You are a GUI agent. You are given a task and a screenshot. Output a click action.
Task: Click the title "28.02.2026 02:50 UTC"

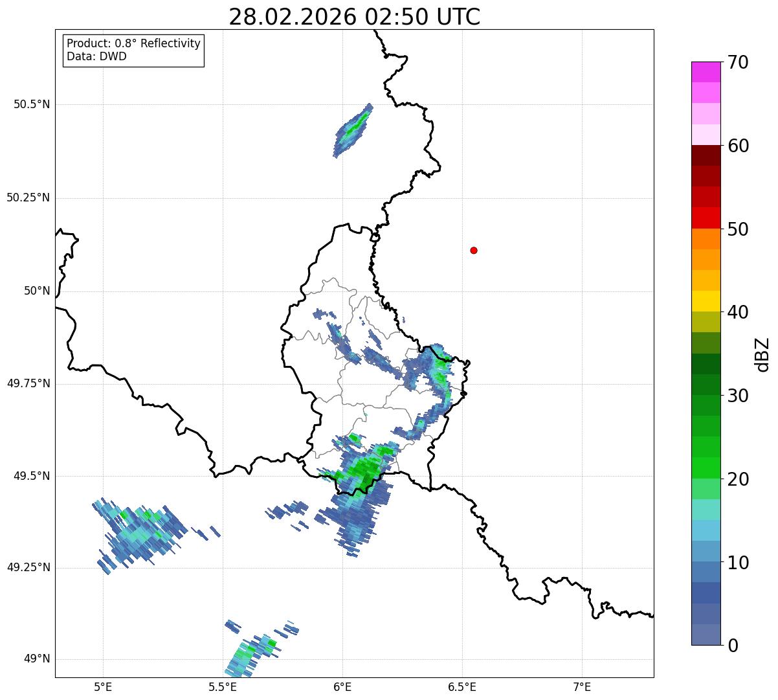[355, 17]
